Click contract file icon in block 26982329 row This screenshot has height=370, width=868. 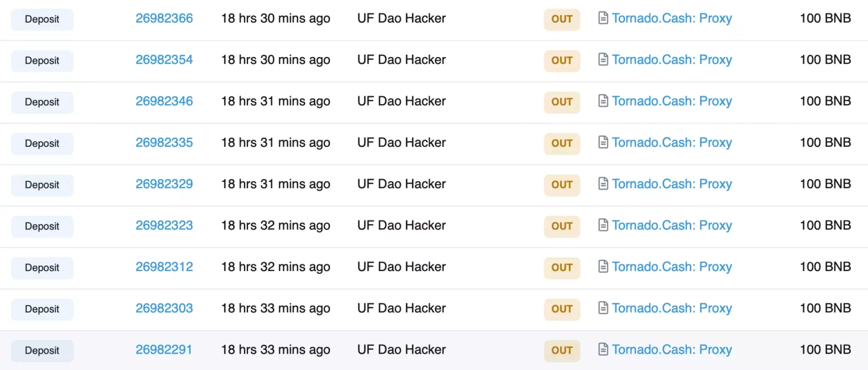point(603,184)
